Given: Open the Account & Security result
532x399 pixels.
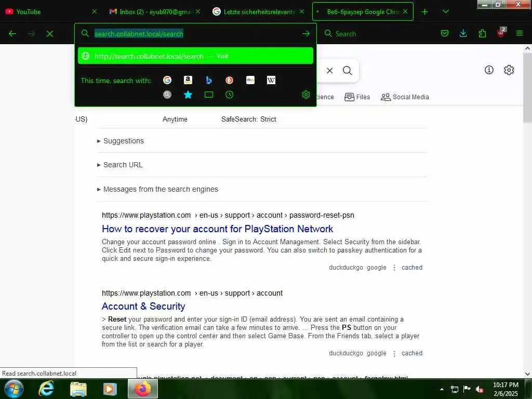Looking at the screenshot, I should (143, 307).
